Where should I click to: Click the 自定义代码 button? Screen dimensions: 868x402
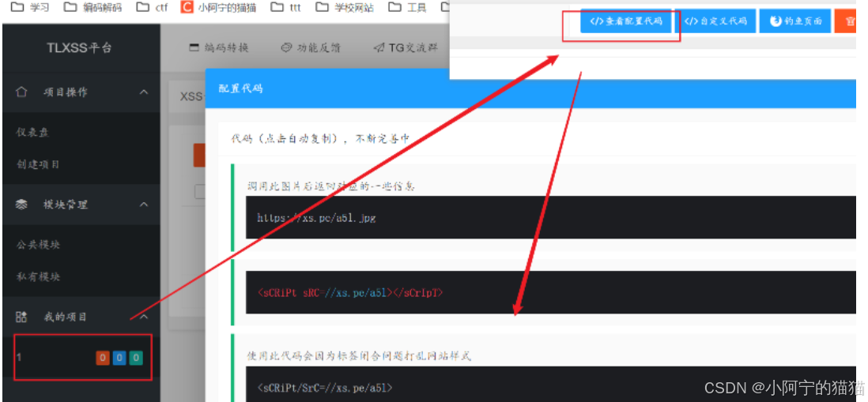pos(715,21)
